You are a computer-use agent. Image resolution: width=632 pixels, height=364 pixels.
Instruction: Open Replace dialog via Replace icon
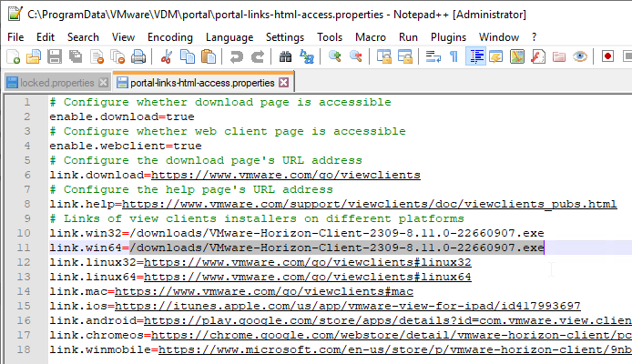(307, 56)
